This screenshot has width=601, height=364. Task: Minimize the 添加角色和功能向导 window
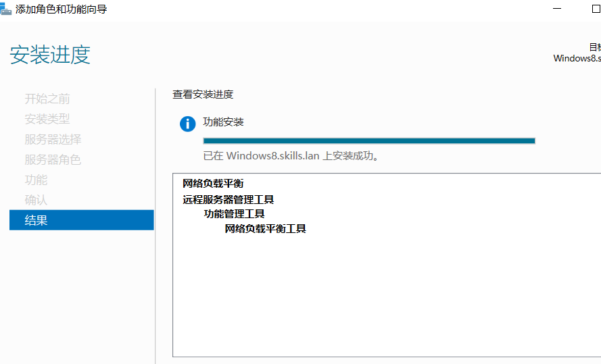point(557,9)
